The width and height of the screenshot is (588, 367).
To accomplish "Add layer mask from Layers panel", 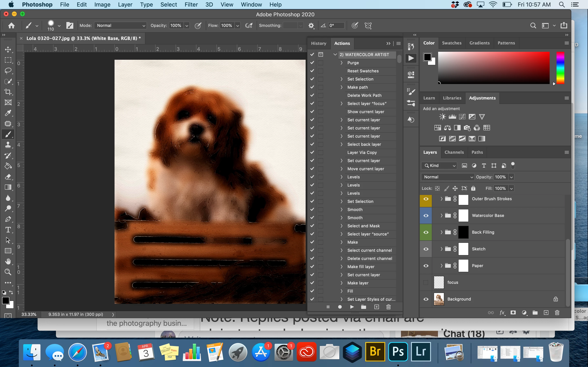I will click(x=513, y=313).
